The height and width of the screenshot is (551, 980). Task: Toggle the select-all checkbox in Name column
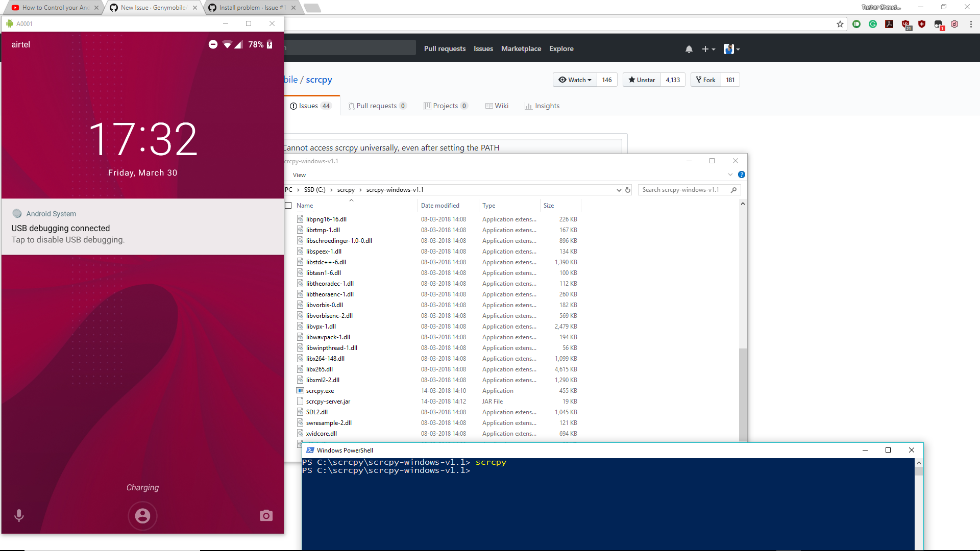288,206
